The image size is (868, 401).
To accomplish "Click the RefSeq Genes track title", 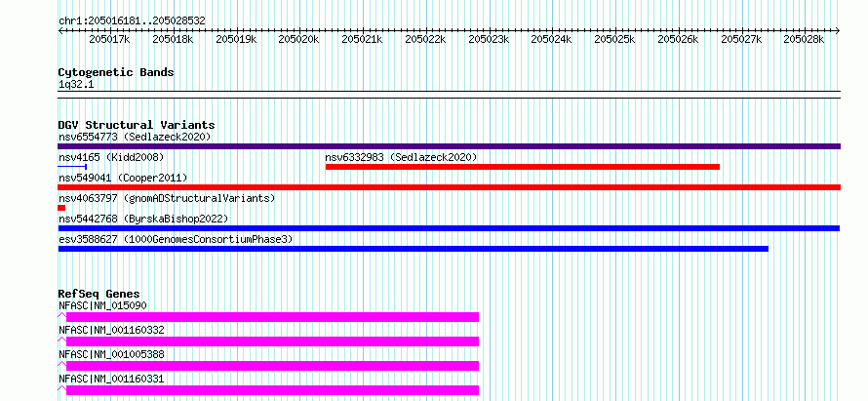I will 99,294.
